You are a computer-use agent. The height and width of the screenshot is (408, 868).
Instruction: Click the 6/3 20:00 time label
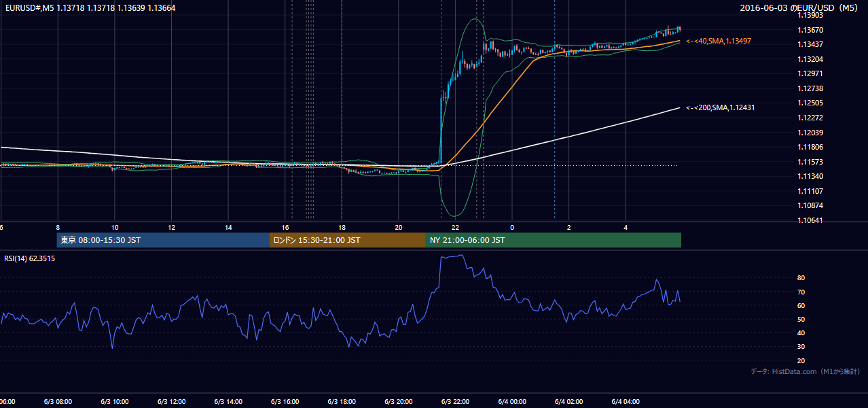tap(399, 402)
